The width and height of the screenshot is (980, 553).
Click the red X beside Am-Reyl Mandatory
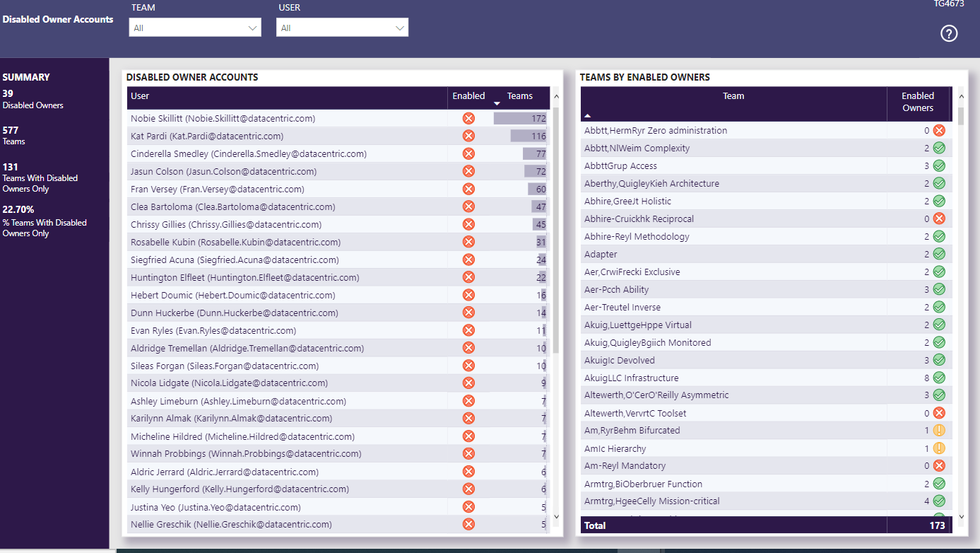(939, 465)
